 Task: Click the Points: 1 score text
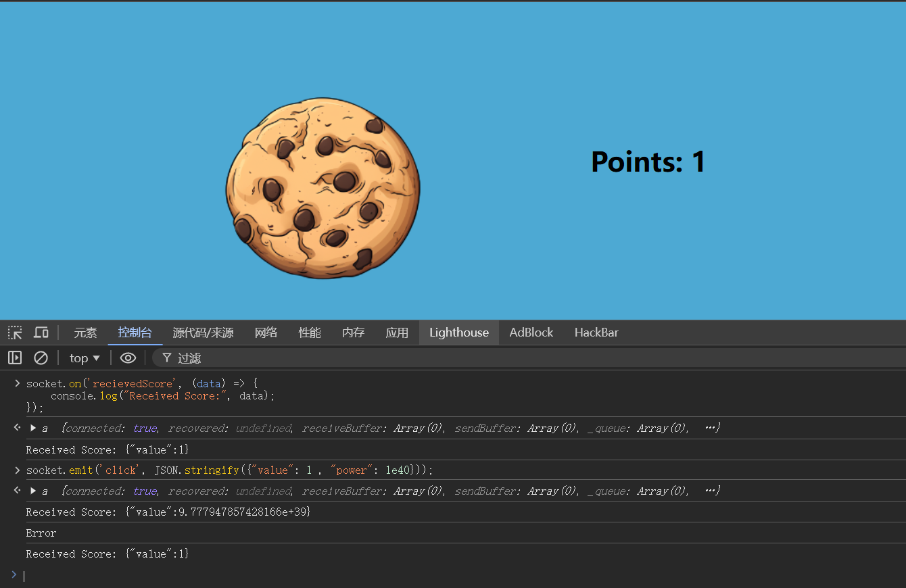[x=648, y=162]
